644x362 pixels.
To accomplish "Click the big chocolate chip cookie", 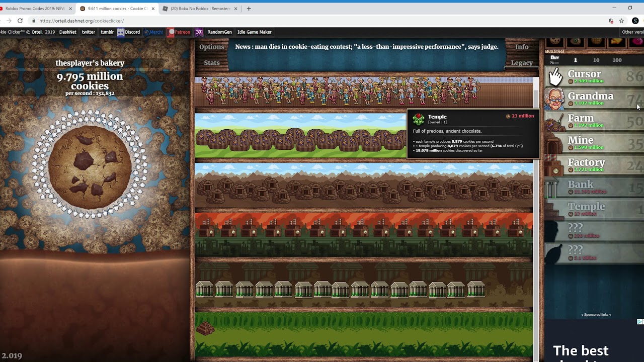I will tap(90, 167).
